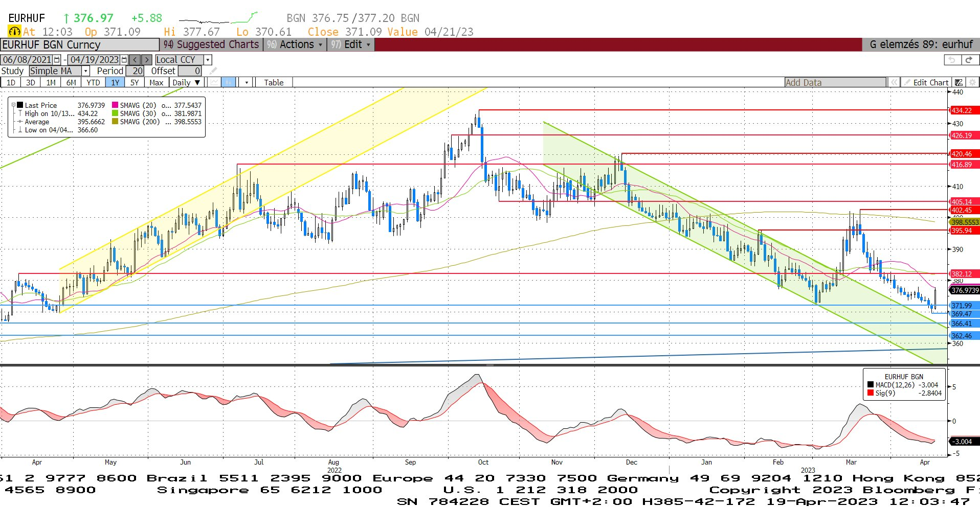Click the 420.46 price level label
980x530 pixels.
pyautogui.click(x=964, y=154)
